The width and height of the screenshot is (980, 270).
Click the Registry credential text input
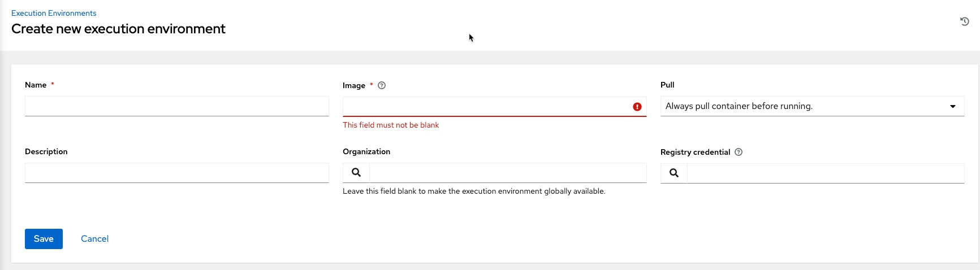pyautogui.click(x=825, y=173)
